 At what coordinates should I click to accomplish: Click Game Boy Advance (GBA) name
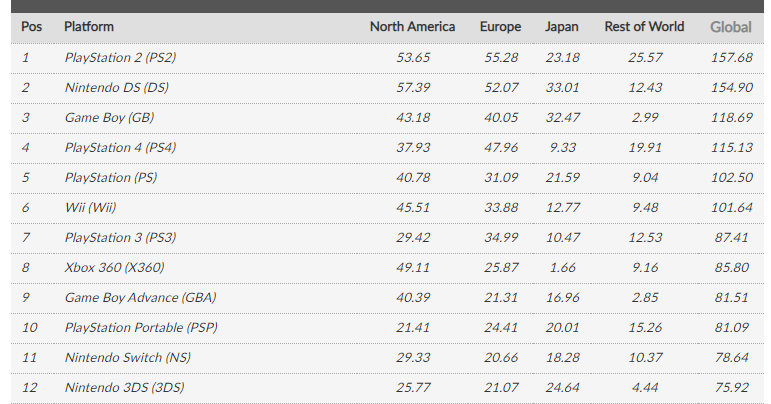click(x=140, y=297)
